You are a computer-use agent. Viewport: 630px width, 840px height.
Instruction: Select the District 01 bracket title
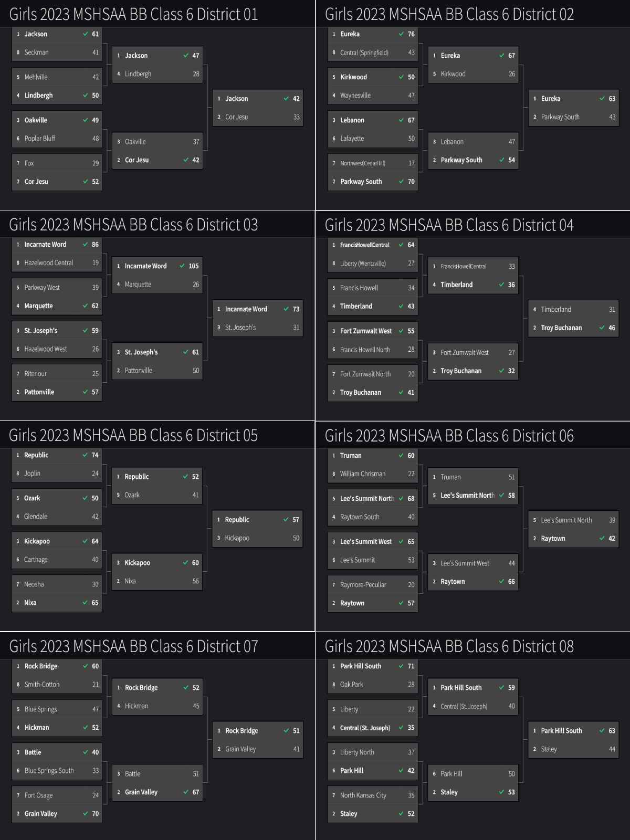point(133,14)
